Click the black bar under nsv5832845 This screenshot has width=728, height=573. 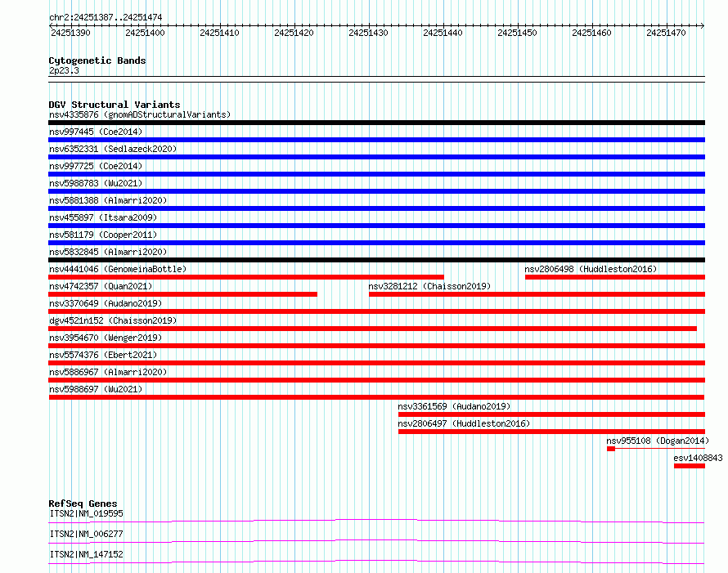coord(376,260)
